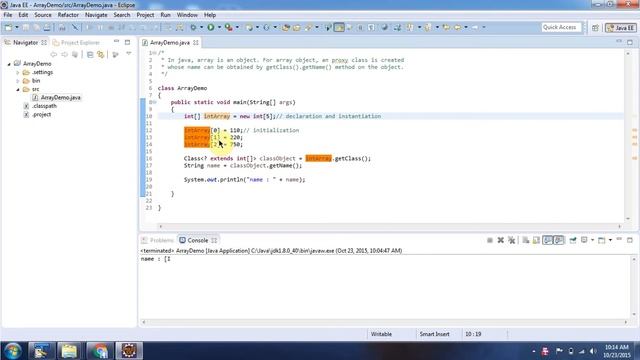Expand the bin folder

pyautogui.click(x=18, y=81)
